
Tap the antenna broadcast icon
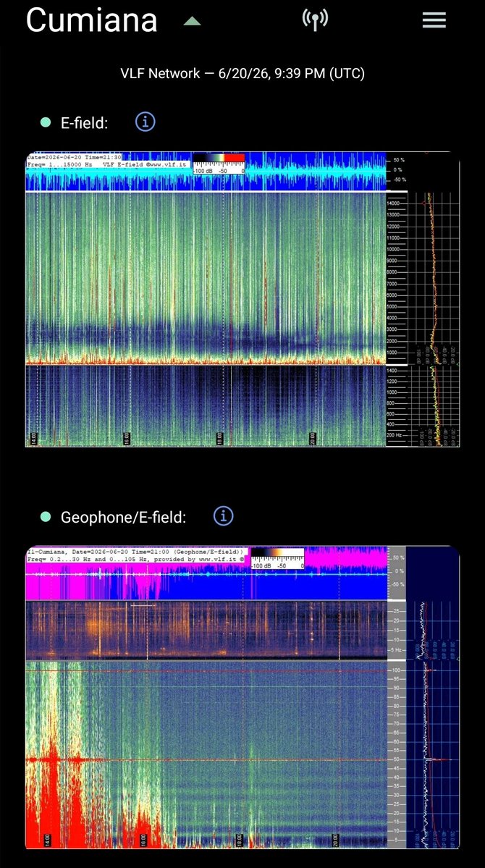(x=315, y=20)
